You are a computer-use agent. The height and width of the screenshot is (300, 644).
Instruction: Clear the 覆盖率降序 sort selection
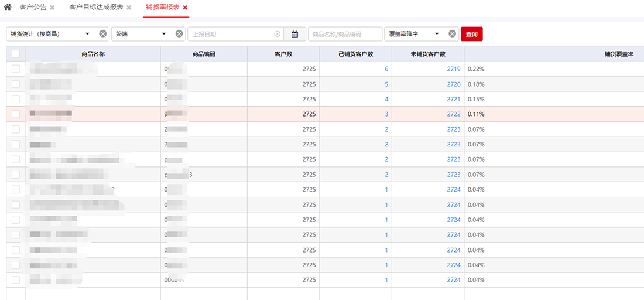[453, 34]
